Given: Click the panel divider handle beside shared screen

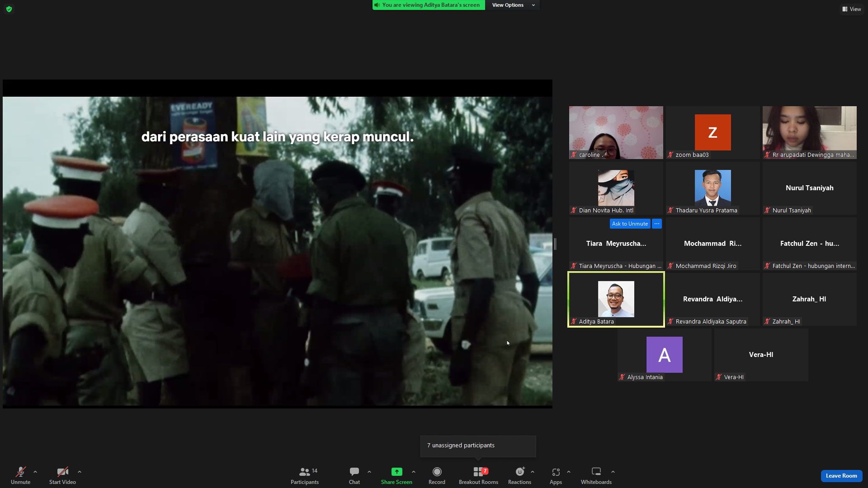Looking at the screenshot, I should coord(555,244).
